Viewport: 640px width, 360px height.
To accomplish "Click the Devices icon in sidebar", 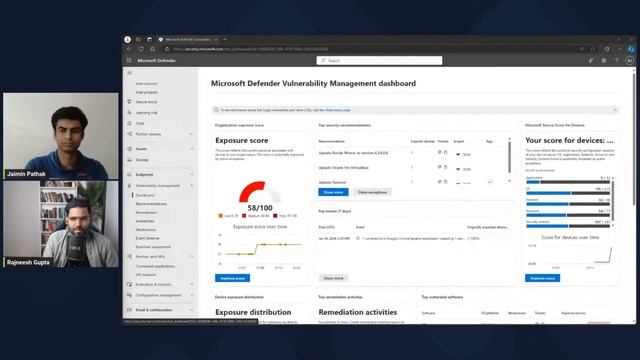I will pyautogui.click(x=129, y=160).
